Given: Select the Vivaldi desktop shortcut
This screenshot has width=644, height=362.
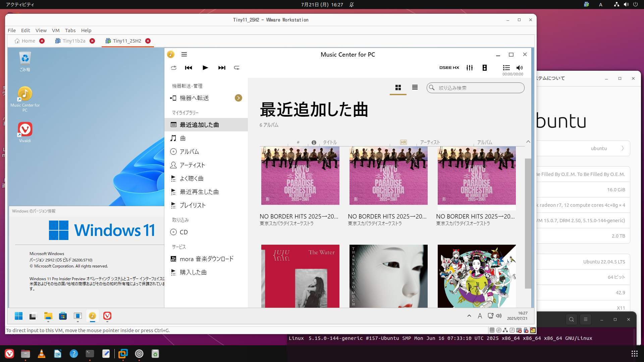Looking at the screenshot, I should click(25, 132).
